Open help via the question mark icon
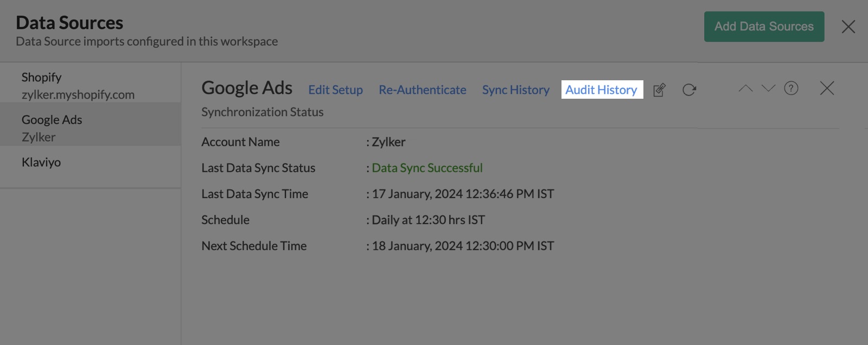The image size is (868, 345). 792,88
